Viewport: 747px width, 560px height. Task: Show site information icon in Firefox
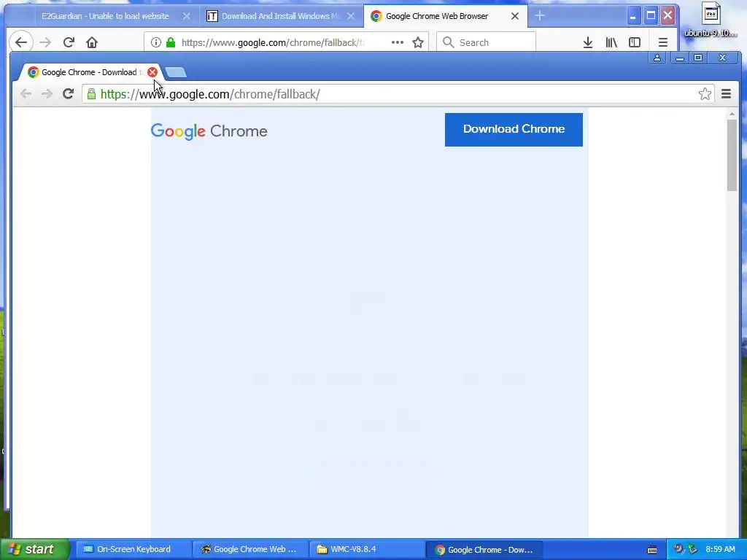coord(156,42)
